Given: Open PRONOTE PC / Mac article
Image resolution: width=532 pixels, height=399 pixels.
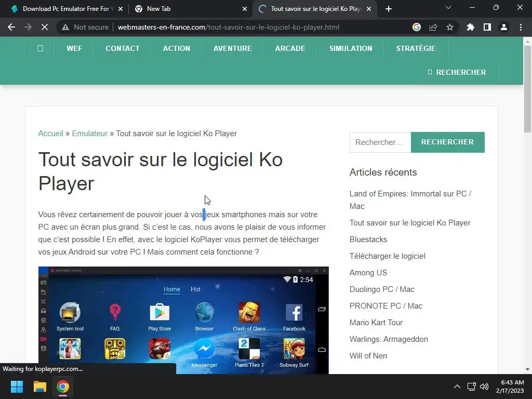Looking at the screenshot, I should point(386,306).
